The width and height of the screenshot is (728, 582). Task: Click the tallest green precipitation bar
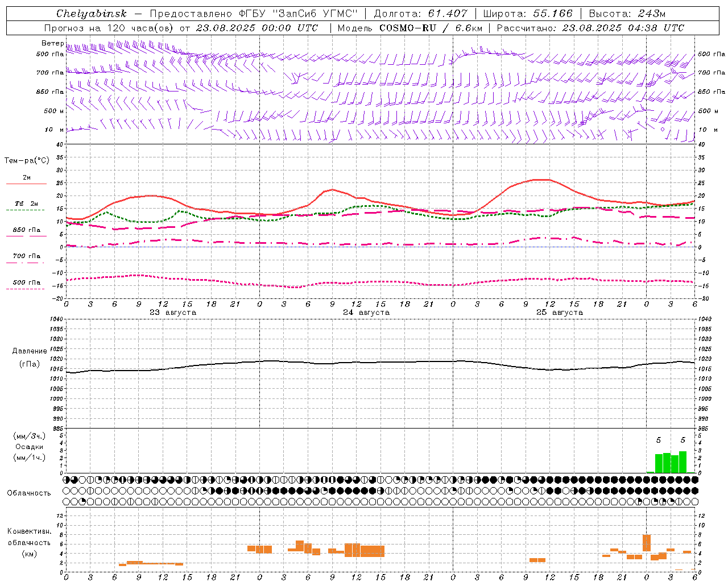click(x=683, y=462)
